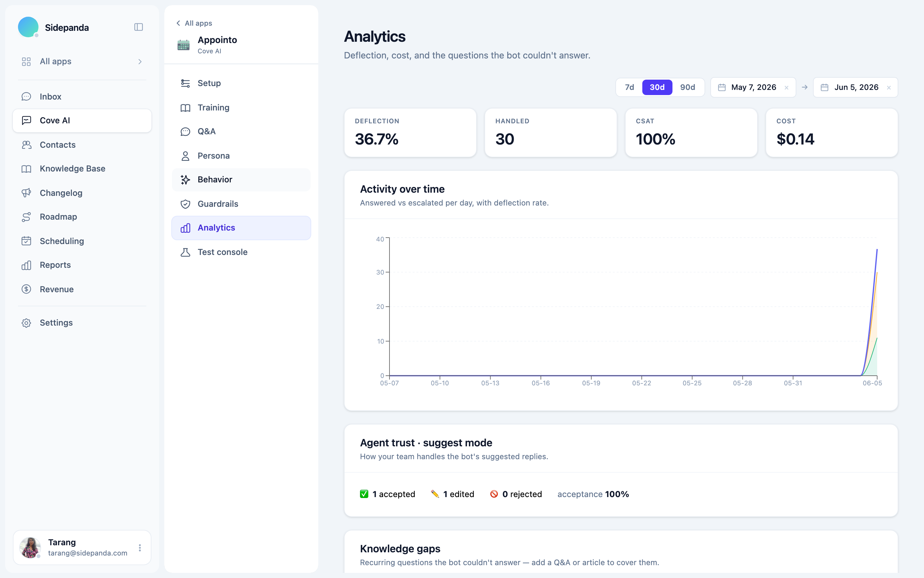Clear the May 7, 2026 start date
The height and width of the screenshot is (578, 924).
787,88
